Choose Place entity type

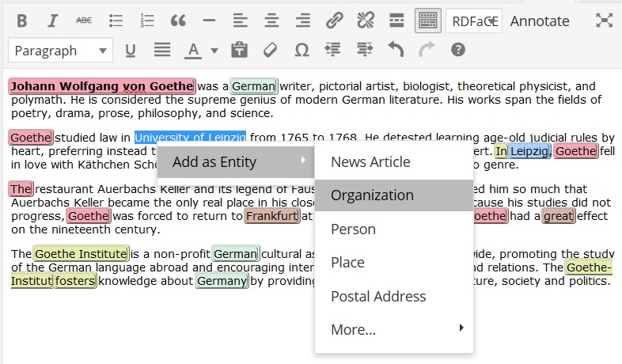pyautogui.click(x=394, y=262)
